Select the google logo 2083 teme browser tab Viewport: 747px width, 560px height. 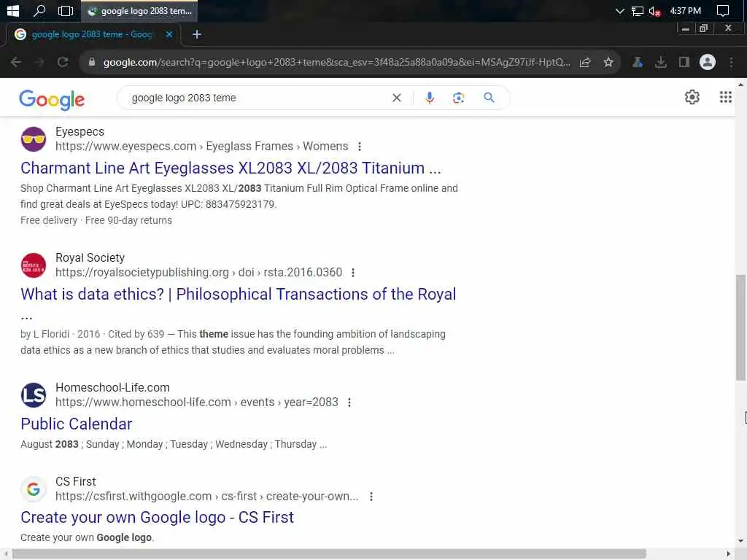tap(93, 34)
